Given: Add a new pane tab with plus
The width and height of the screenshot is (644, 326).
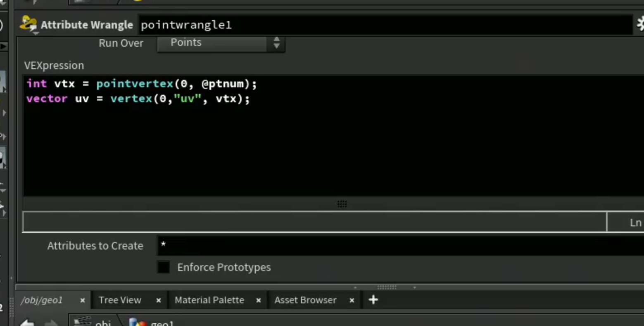Looking at the screenshot, I should [x=373, y=300].
